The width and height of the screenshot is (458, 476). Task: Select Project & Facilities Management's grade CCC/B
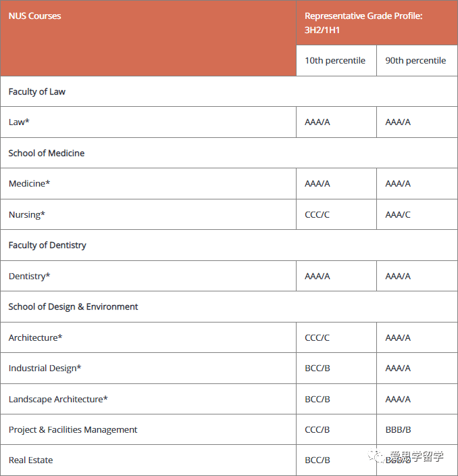click(x=317, y=430)
